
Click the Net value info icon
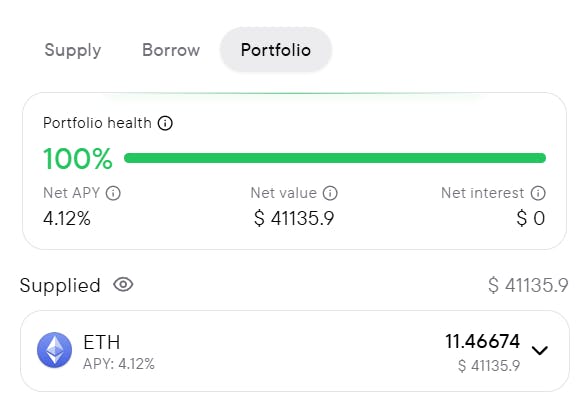tap(330, 193)
